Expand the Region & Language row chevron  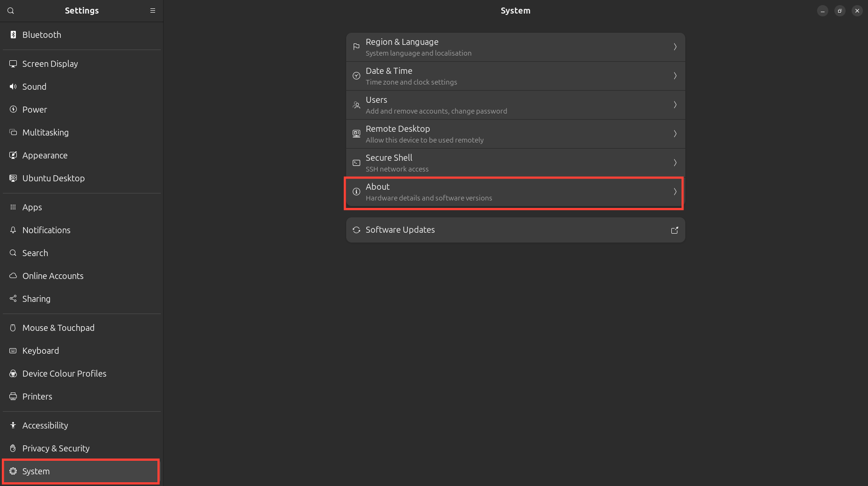[675, 47]
